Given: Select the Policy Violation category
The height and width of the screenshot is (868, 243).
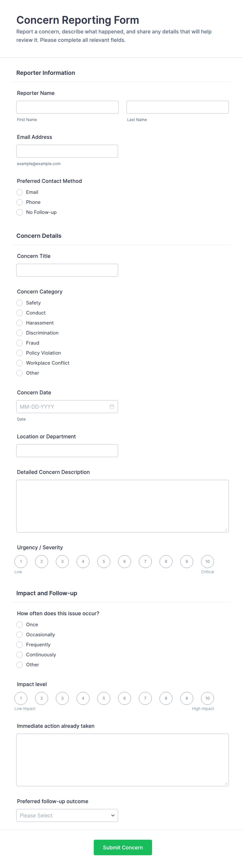Looking at the screenshot, I should click(x=20, y=353).
